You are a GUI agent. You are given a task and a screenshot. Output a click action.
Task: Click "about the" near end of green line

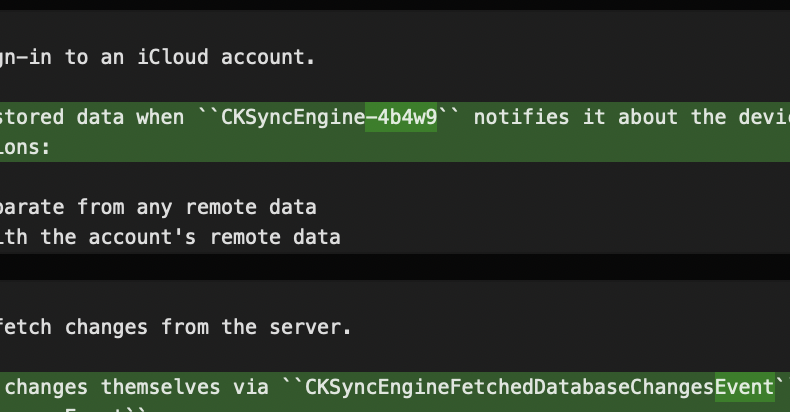[x=672, y=117]
